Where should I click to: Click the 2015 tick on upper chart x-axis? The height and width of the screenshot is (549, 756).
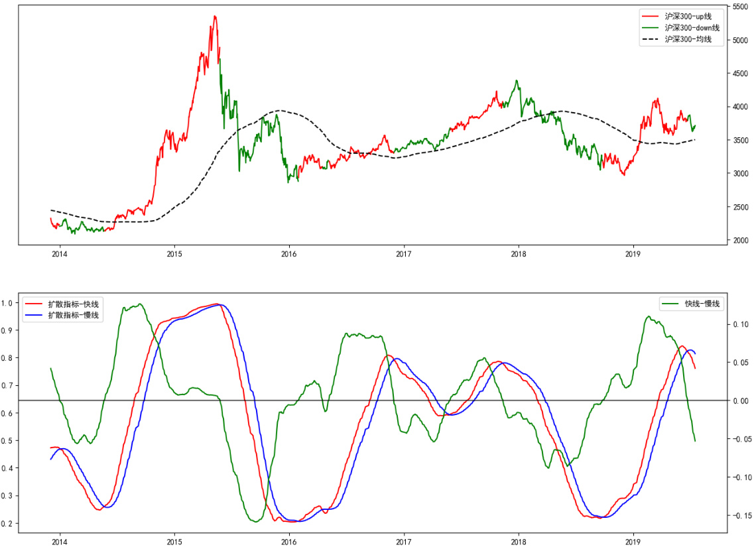[174, 254]
